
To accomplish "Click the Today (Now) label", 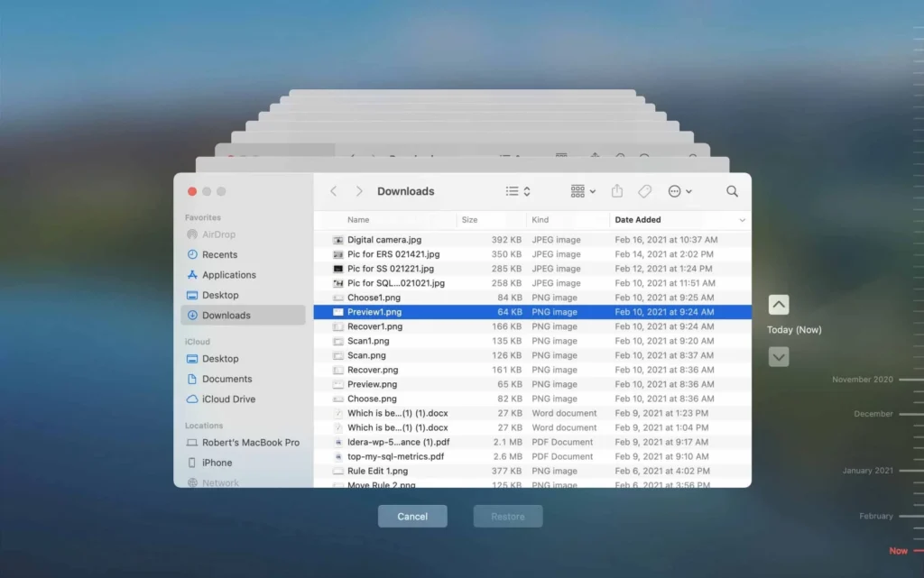I will click(x=794, y=330).
